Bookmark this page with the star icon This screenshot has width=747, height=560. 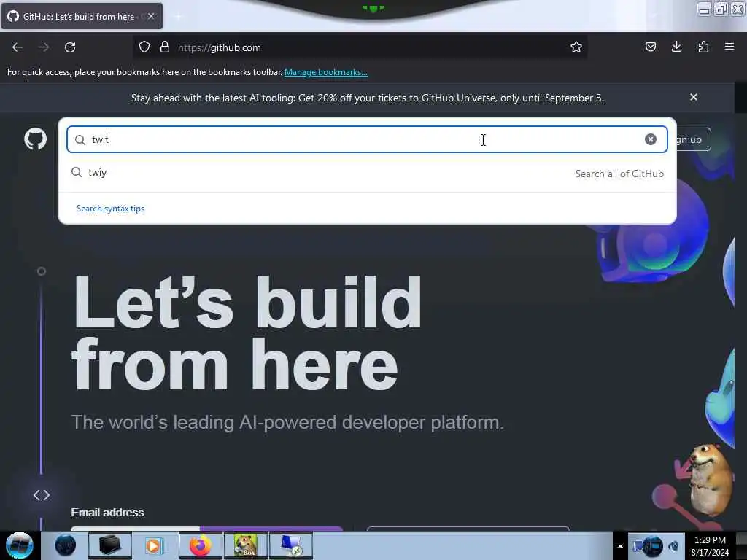tap(576, 47)
